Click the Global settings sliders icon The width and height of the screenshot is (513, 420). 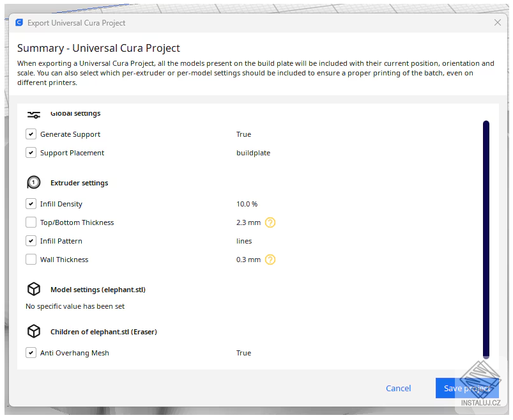34,114
